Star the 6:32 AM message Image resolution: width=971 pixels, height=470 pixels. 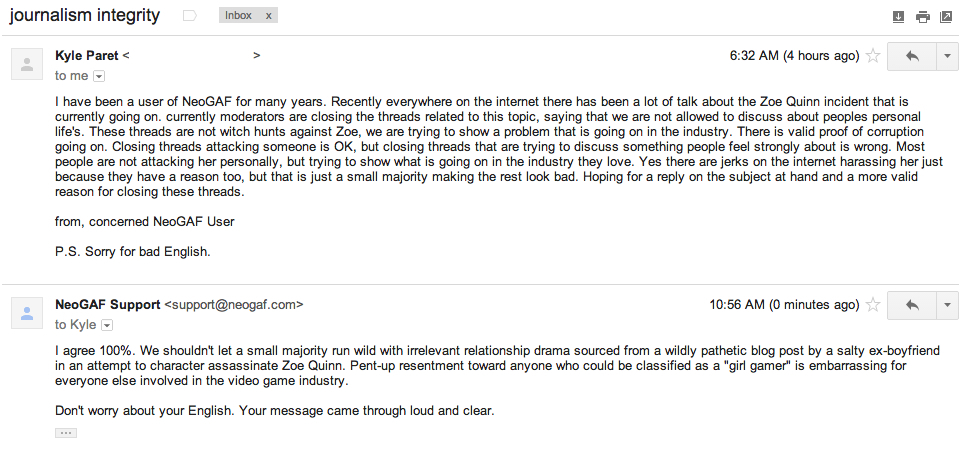click(x=872, y=56)
